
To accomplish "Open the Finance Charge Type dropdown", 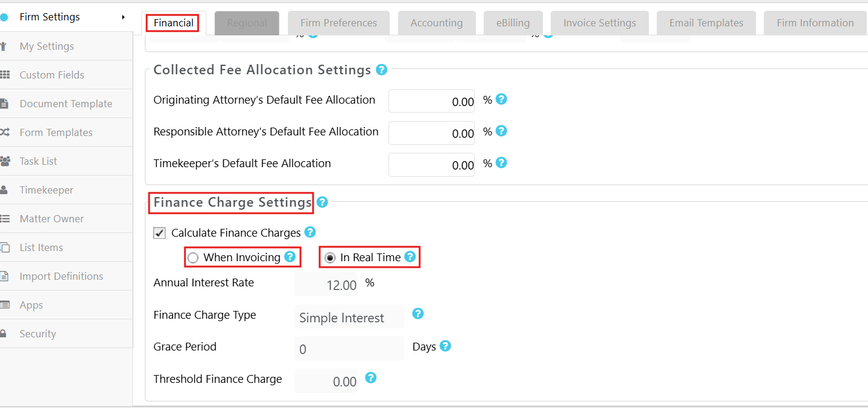I will click(x=349, y=317).
